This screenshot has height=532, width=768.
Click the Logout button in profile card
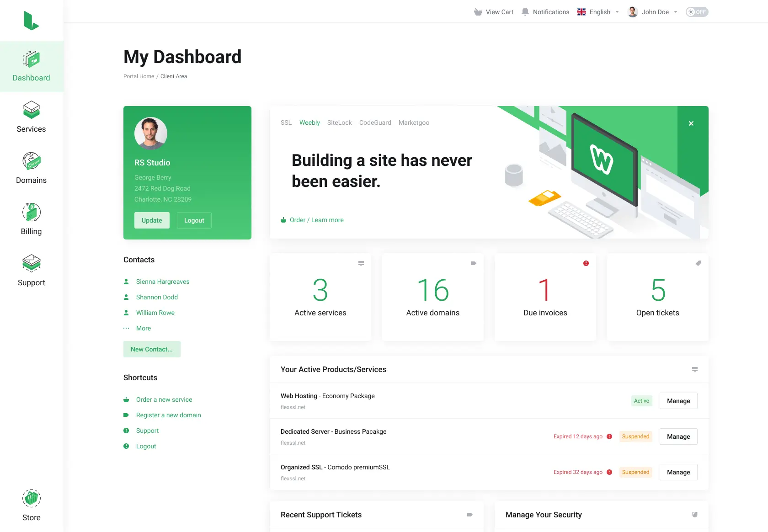(x=194, y=220)
